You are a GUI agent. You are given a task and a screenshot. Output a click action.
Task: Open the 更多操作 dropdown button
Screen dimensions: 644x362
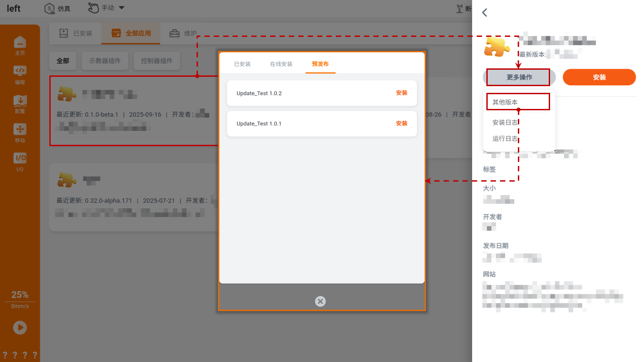click(519, 77)
